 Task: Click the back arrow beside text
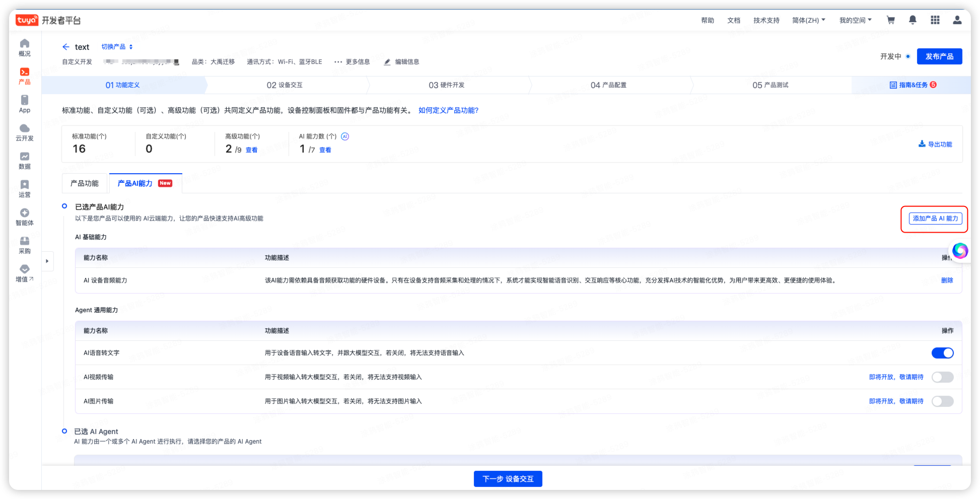click(65, 47)
